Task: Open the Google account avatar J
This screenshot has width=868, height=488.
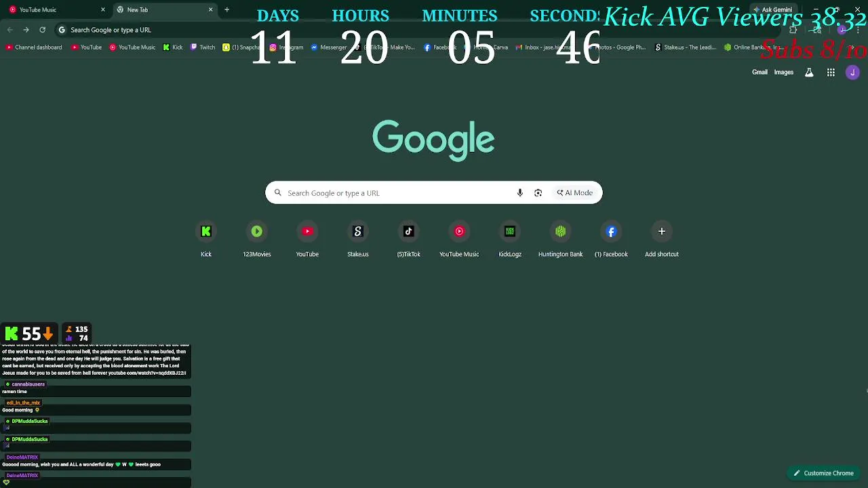Action: 852,73
